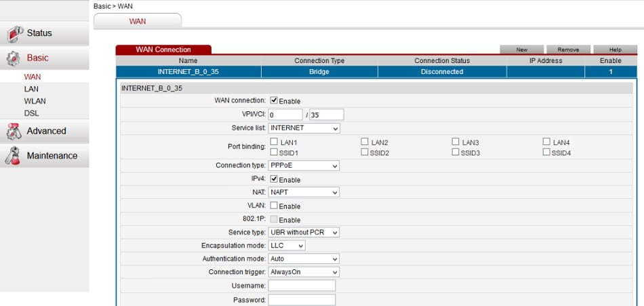Open the Service list dropdown
Screen dimensions: 644x306
[x=304, y=128]
